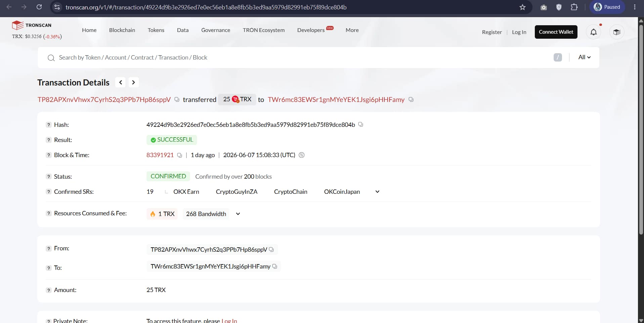Bookmark this page with the star icon
644x323 pixels.
tap(522, 7)
